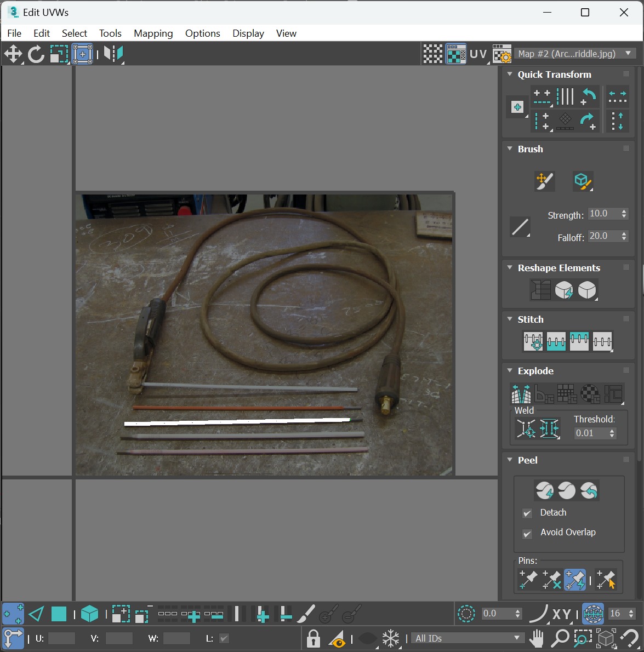Click the Reset Peel icon
644x652 pixels.
pos(589,491)
